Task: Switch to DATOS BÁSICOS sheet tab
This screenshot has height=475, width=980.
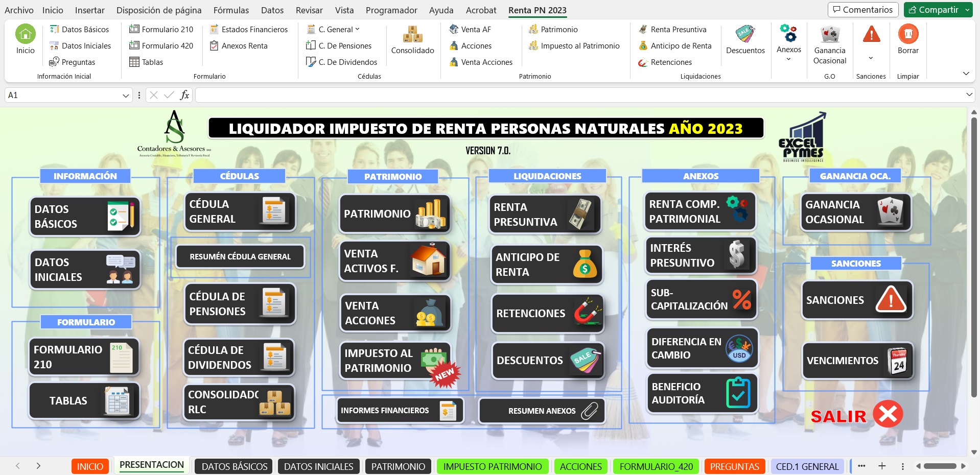Action: pos(235,466)
